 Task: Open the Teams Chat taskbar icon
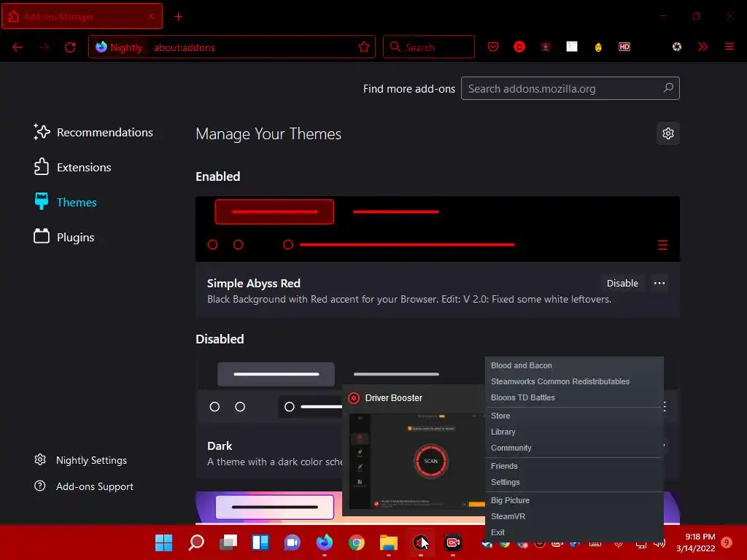point(292,542)
